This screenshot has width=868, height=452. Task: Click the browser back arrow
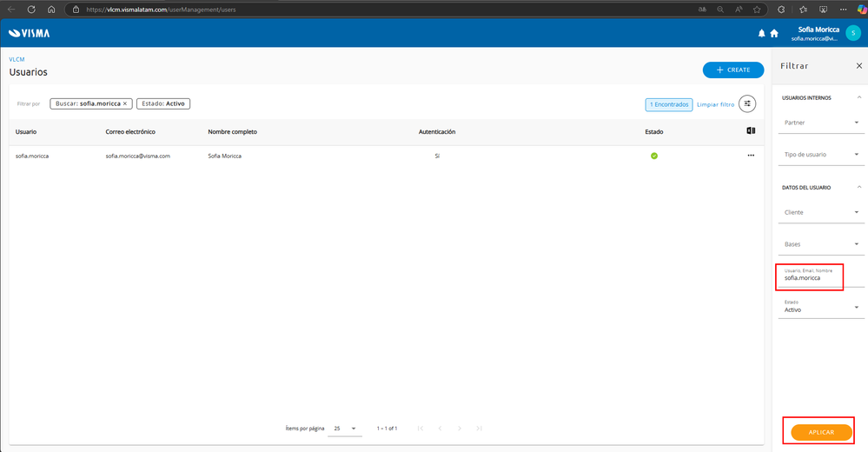[x=11, y=10]
